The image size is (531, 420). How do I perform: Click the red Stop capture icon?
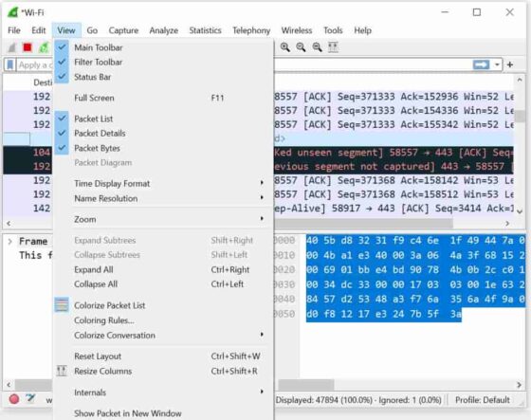(27, 47)
